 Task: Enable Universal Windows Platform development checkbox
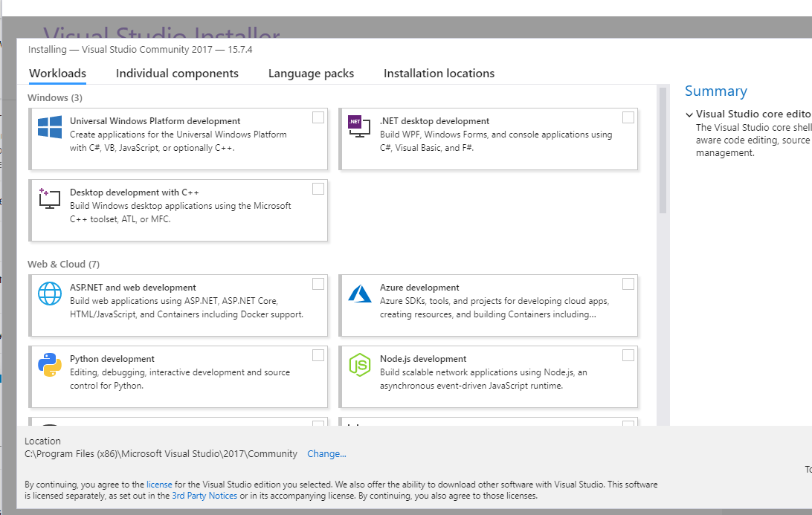[318, 117]
